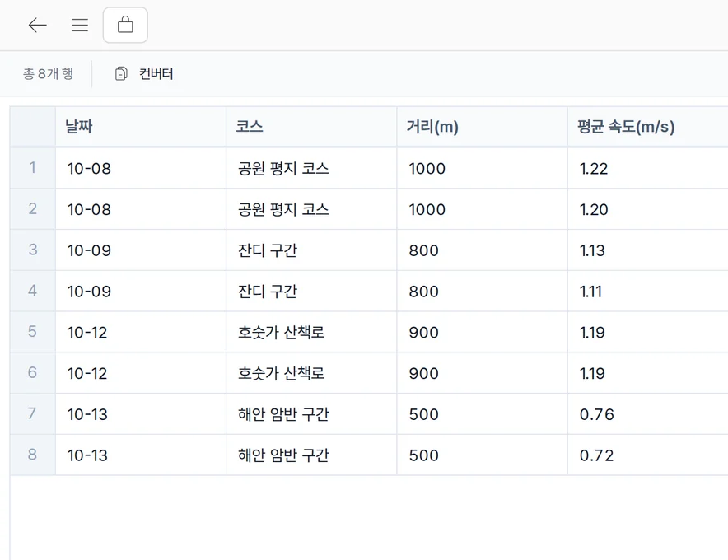Select row number 4 header
728x560 pixels.
click(32, 291)
